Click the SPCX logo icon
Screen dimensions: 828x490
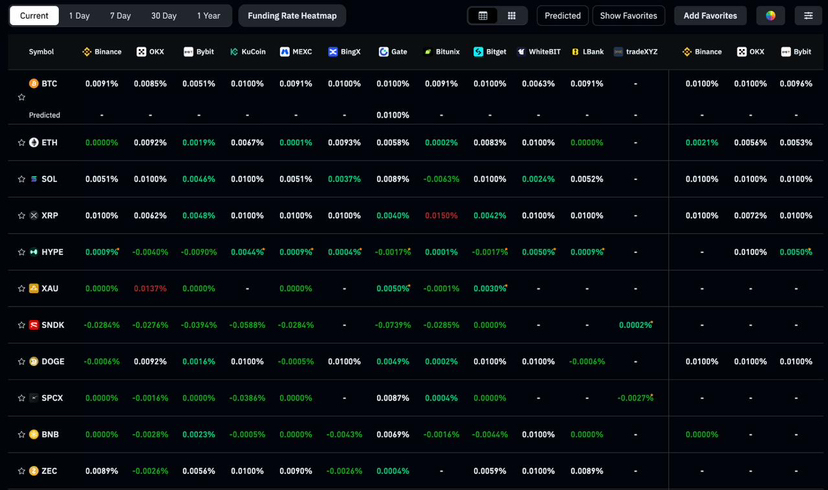point(34,398)
